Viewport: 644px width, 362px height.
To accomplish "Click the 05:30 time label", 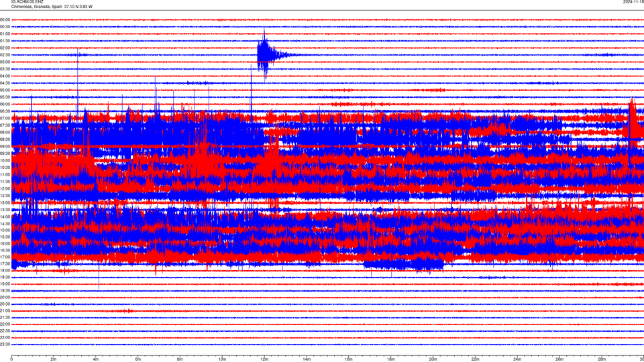I will (5, 97).
